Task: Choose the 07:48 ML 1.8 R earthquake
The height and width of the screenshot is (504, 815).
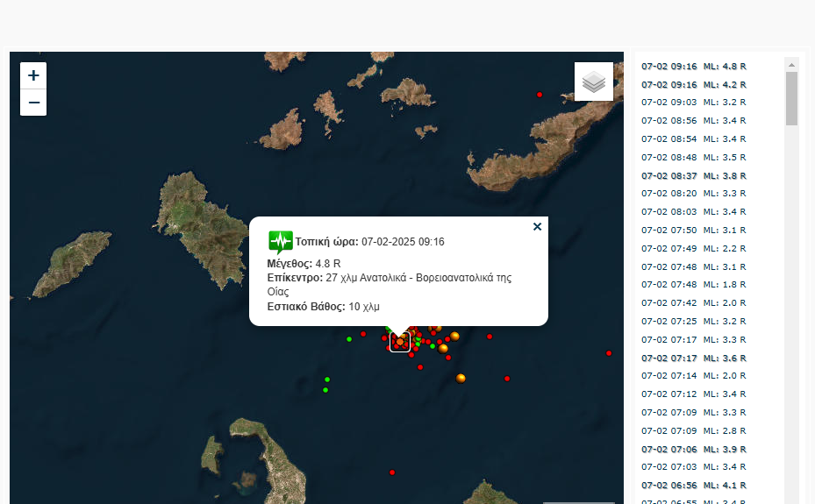Action: click(693, 284)
